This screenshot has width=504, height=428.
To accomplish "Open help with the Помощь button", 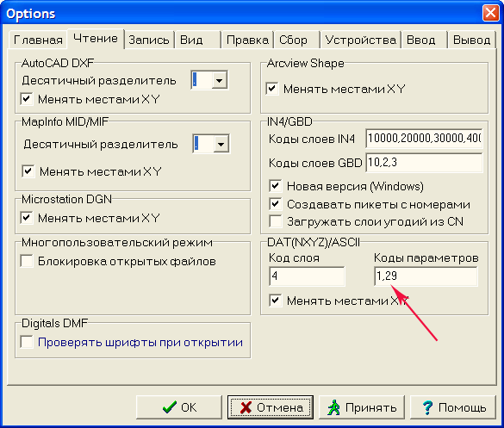I will tap(453, 407).
